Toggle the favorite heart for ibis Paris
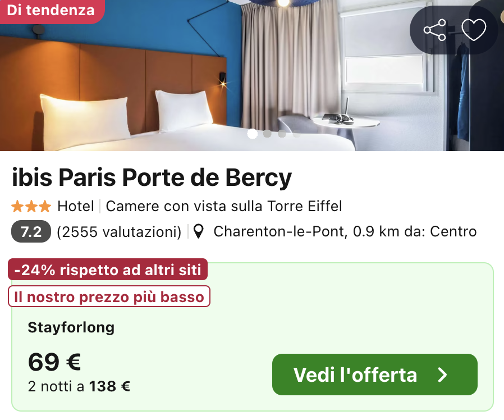The width and height of the screenshot is (504, 420). [x=474, y=31]
